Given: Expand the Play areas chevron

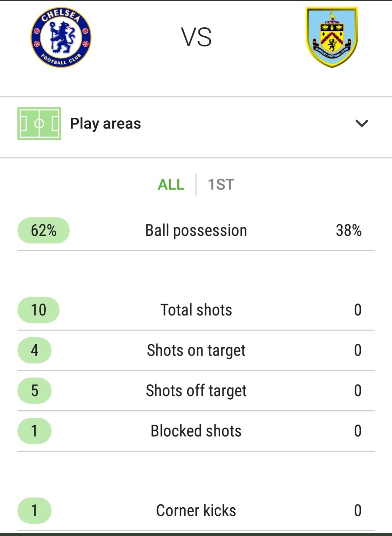Looking at the screenshot, I should pos(362,123).
